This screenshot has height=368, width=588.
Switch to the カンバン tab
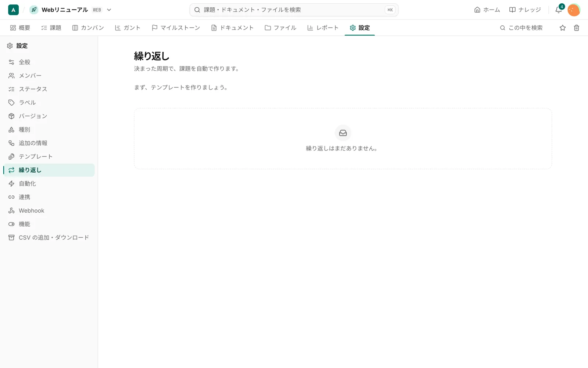pos(88,28)
